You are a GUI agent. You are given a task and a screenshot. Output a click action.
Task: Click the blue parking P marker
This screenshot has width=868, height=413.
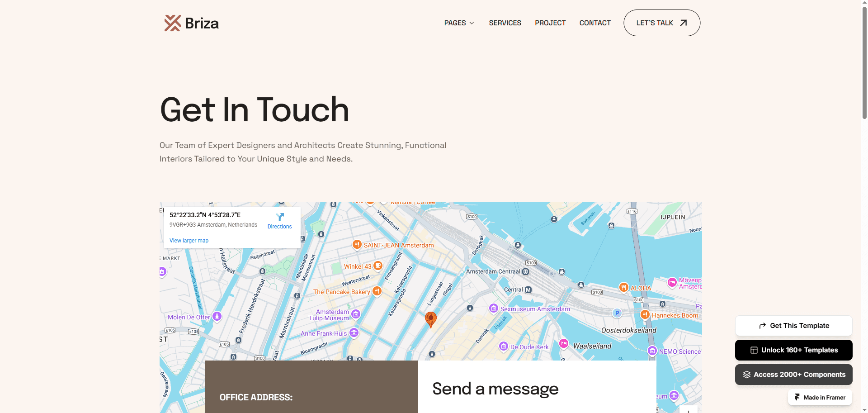(x=617, y=313)
